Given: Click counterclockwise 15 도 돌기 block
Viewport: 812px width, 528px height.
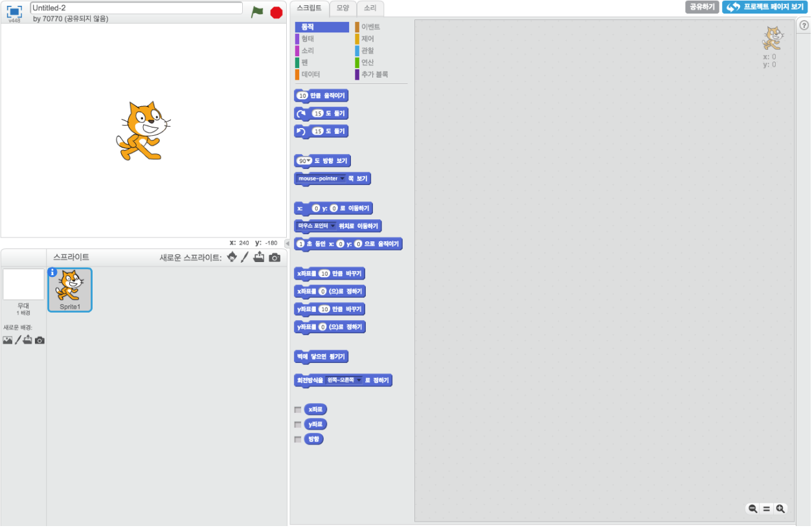Looking at the screenshot, I should point(321,131).
